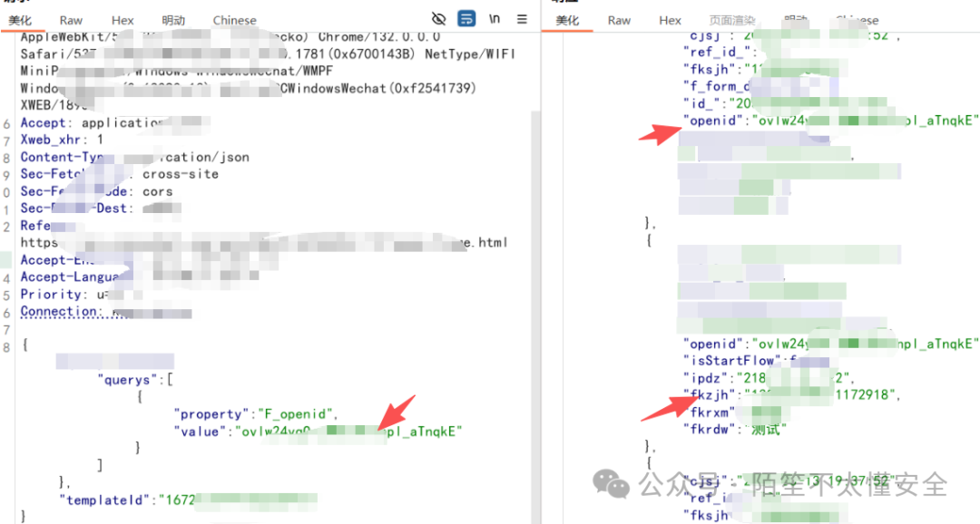Click the "ref_id_" key at the top of the response
Viewport: 980px width, 524px height.
[x=717, y=53]
